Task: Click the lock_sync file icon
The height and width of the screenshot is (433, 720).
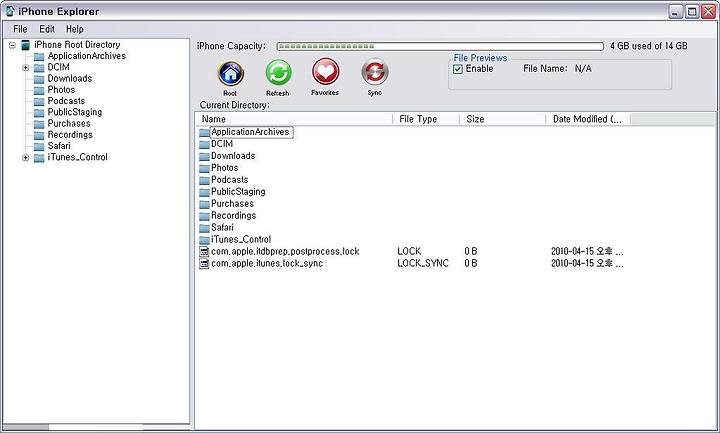Action: pos(204,264)
